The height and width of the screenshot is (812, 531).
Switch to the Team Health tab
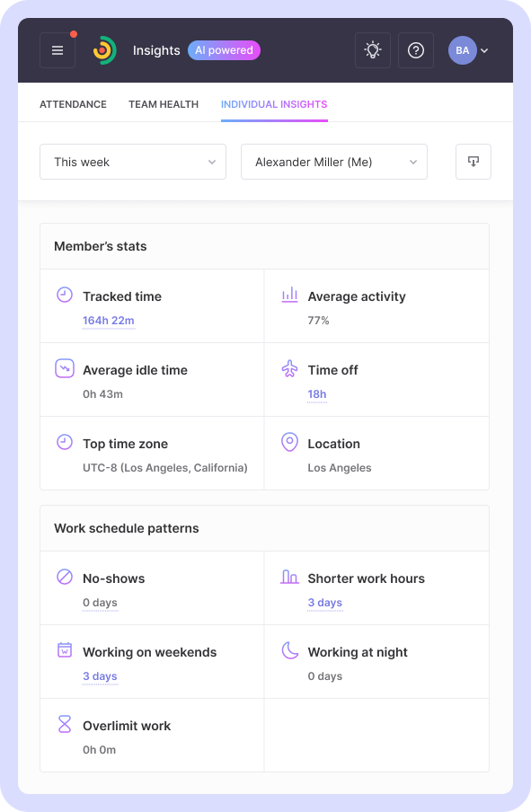(x=164, y=104)
